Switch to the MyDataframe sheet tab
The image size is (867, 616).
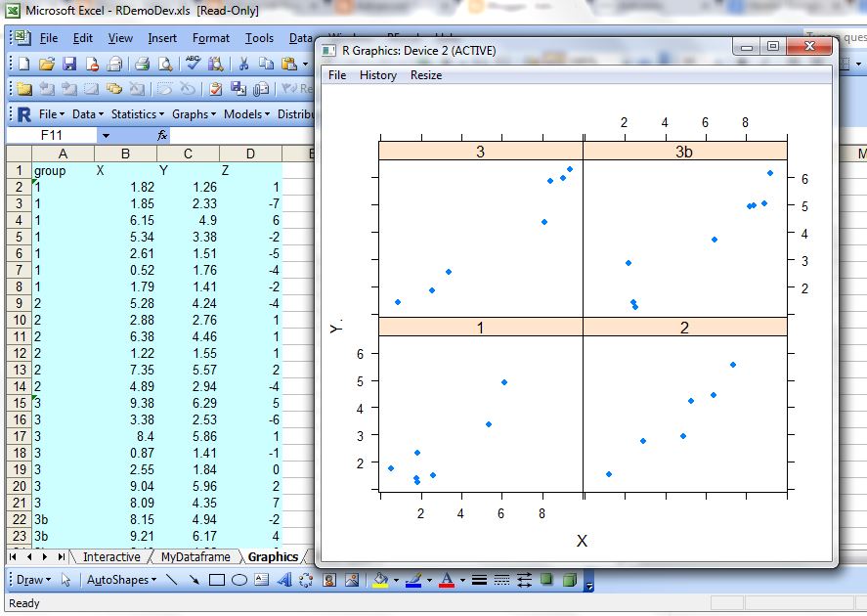click(x=195, y=556)
